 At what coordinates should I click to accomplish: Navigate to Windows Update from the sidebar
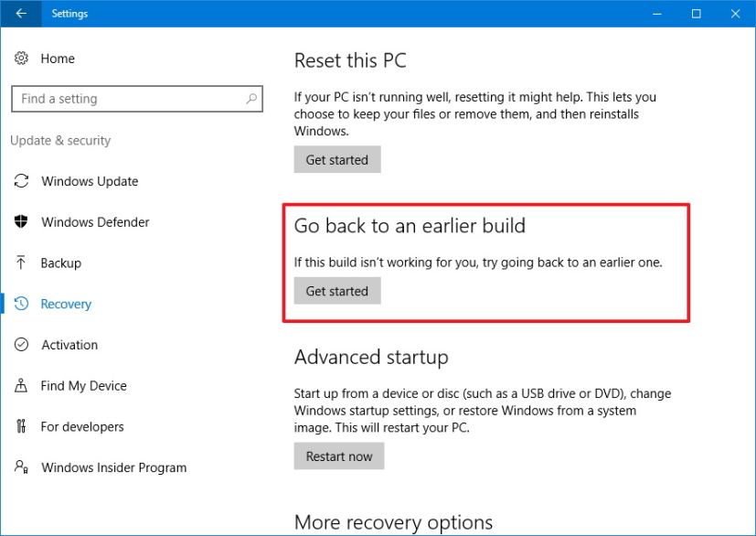coord(90,181)
